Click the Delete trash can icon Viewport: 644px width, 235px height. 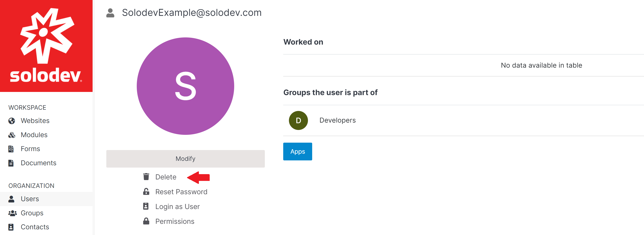[146, 177]
